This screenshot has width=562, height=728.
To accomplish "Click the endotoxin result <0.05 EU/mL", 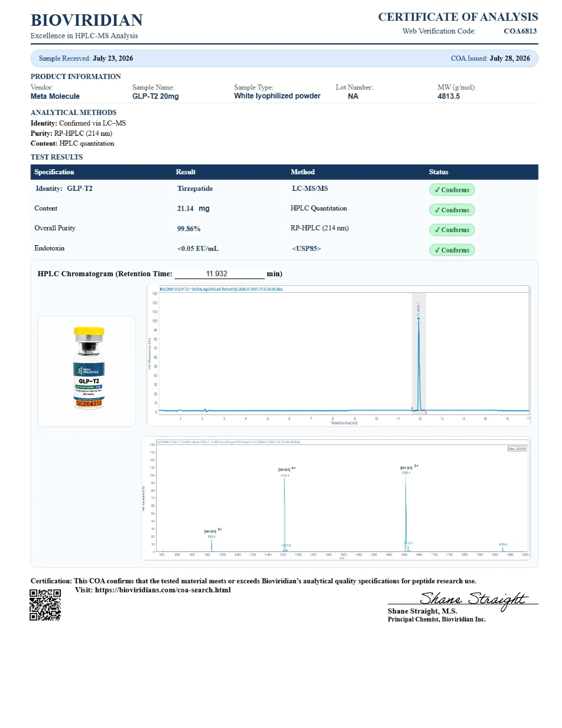I will 198,248.
